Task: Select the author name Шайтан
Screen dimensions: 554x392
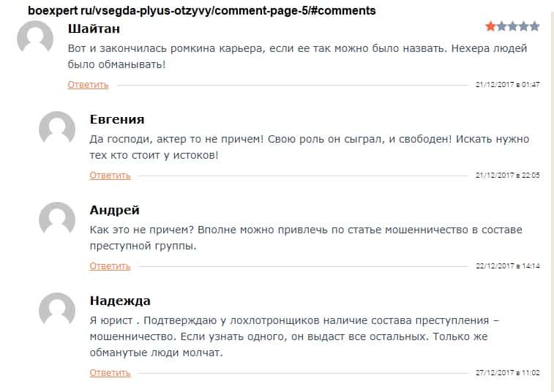Action: (93, 29)
